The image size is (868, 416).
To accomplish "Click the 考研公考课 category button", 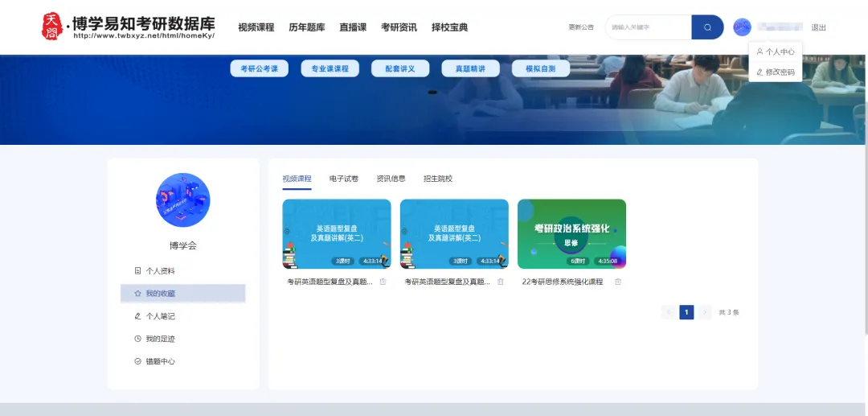I will [260, 69].
